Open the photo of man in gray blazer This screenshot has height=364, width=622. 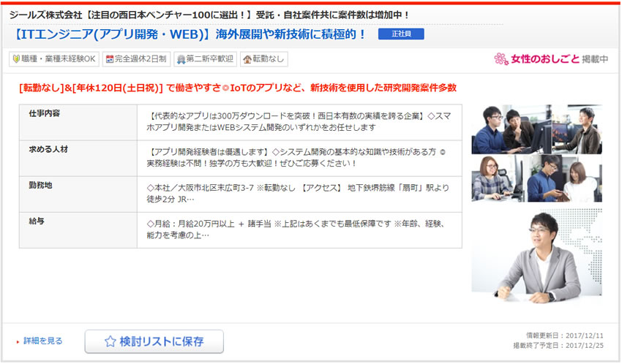[536, 256]
